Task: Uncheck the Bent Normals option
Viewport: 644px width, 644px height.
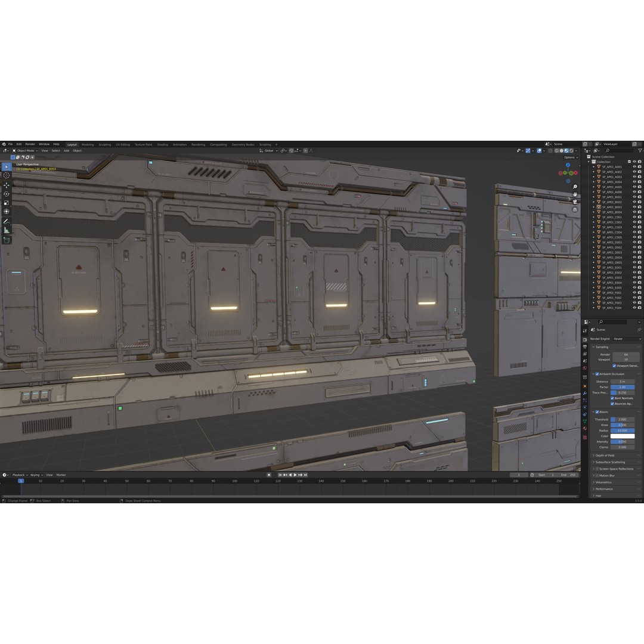Action: click(612, 398)
